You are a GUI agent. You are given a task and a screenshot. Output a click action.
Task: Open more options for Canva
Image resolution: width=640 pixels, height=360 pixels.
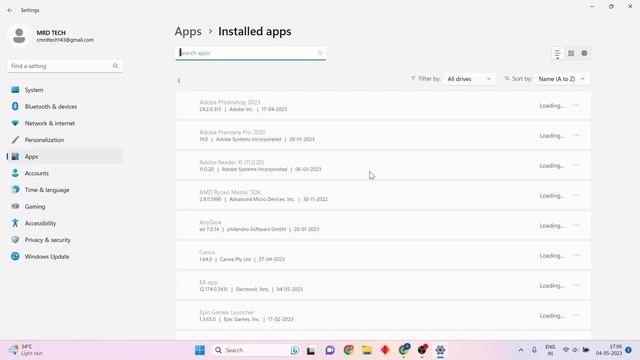tap(576, 256)
